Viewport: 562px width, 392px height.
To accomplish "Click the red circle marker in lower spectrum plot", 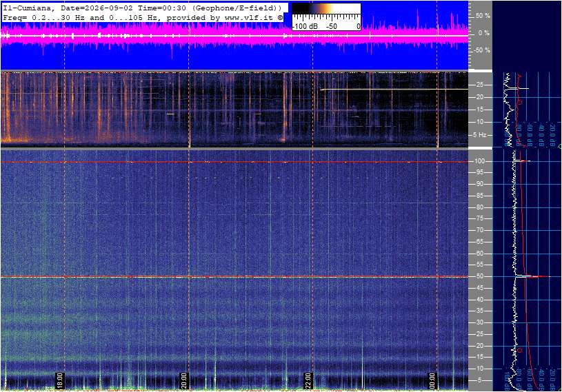I will (x=519, y=351).
